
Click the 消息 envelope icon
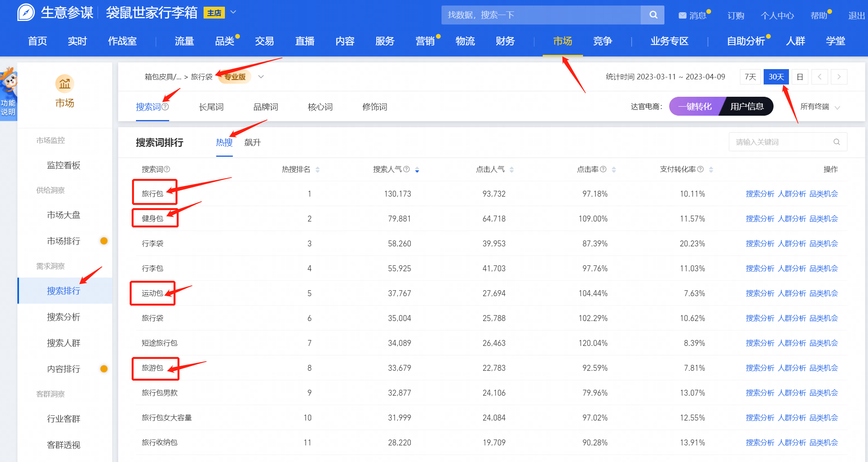682,15
